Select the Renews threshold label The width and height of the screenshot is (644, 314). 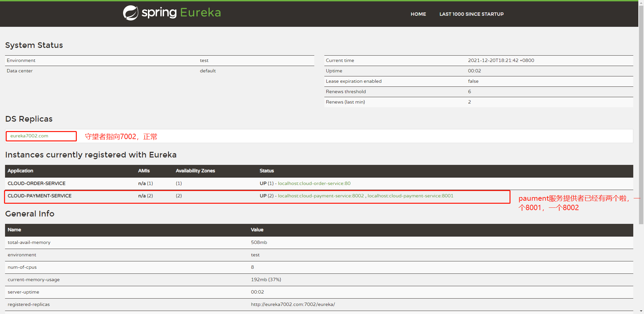(x=345, y=91)
